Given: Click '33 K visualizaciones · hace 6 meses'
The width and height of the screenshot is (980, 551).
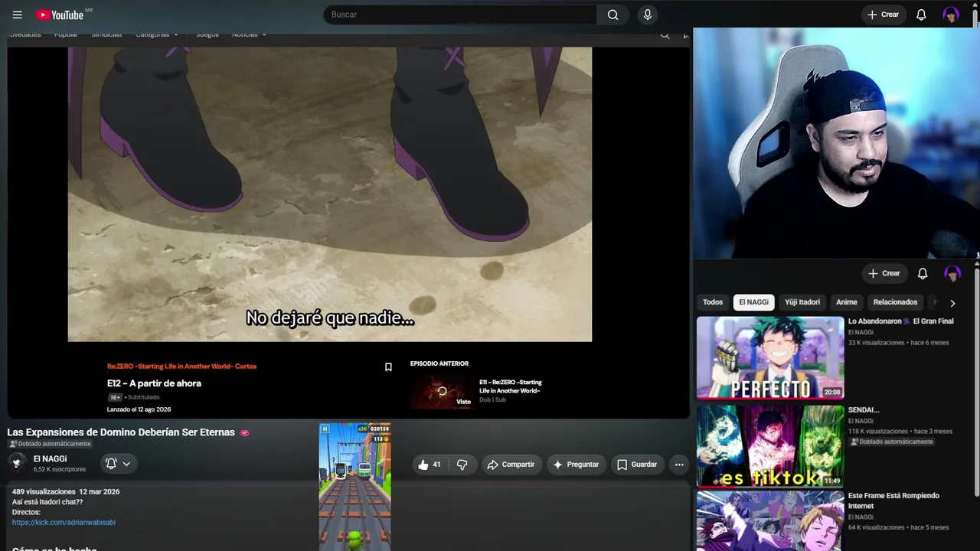Looking at the screenshot, I should (x=899, y=343).
